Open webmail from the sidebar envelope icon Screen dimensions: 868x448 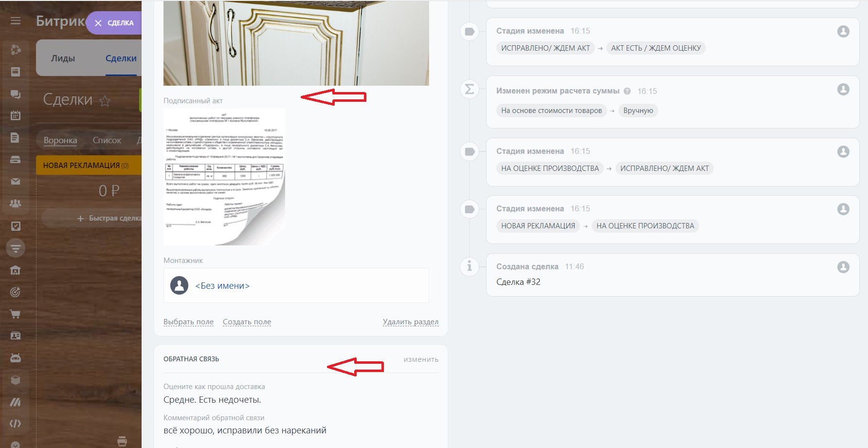(16, 182)
